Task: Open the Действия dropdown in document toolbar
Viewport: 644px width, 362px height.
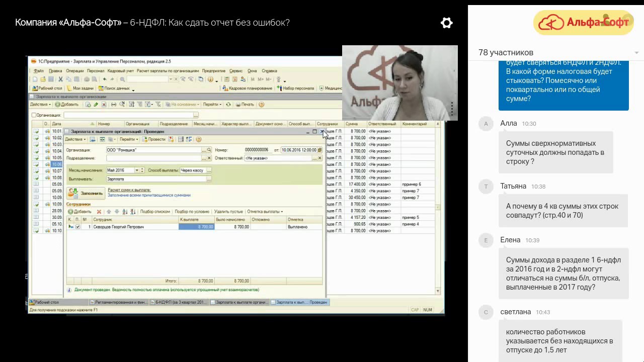Action: (x=75, y=139)
